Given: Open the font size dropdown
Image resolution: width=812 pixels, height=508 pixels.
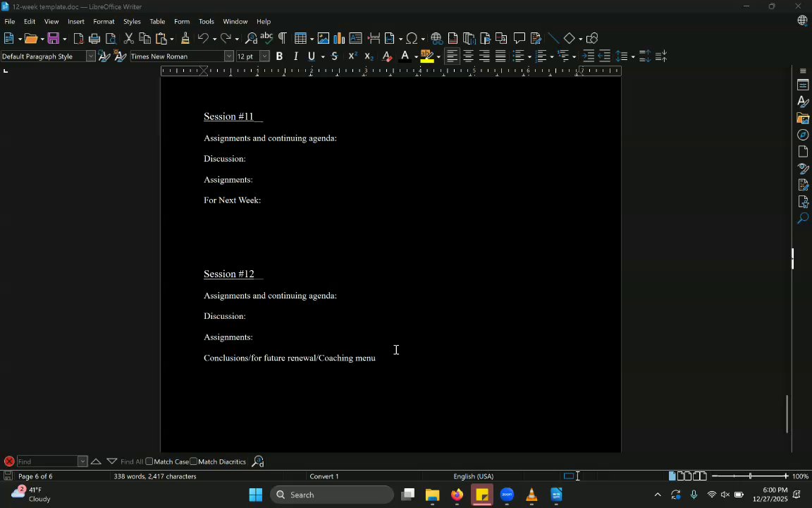Looking at the screenshot, I should click(x=264, y=56).
